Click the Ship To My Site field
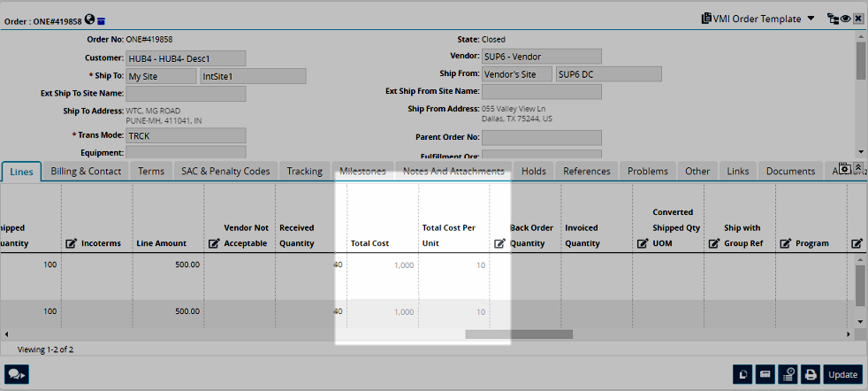The height and width of the screenshot is (391, 868). coord(161,76)
